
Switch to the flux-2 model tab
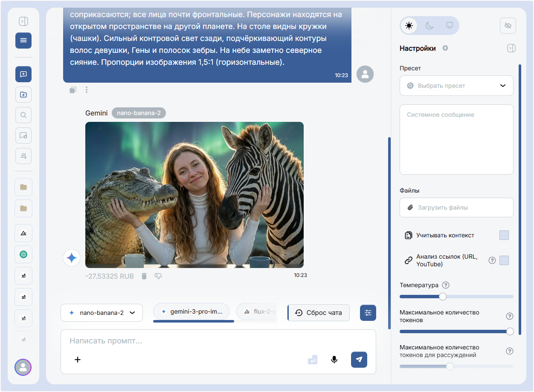coord(257,312)
